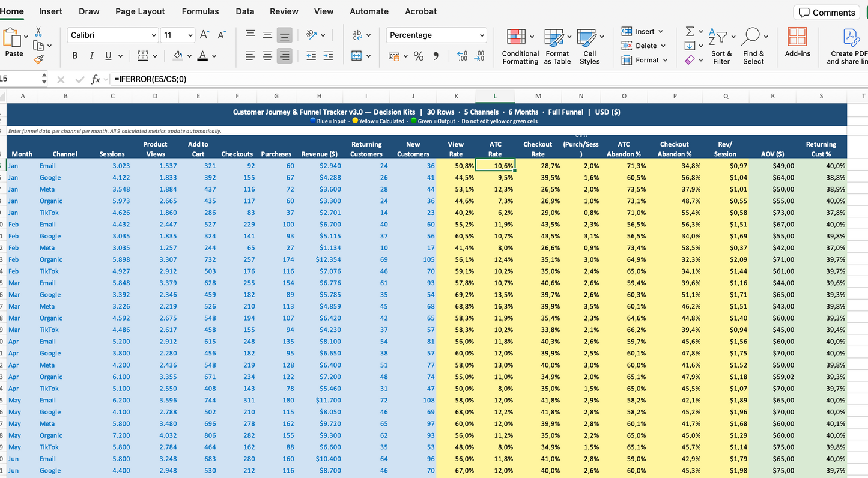Click decrease decimal icon

coord(479,56)
